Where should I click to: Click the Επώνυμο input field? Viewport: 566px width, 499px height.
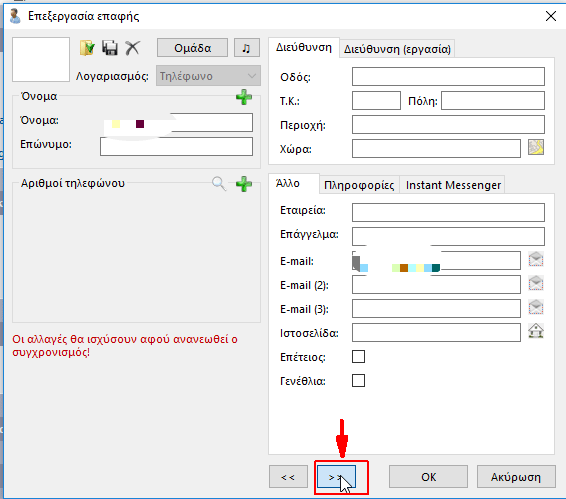(177, 147)
